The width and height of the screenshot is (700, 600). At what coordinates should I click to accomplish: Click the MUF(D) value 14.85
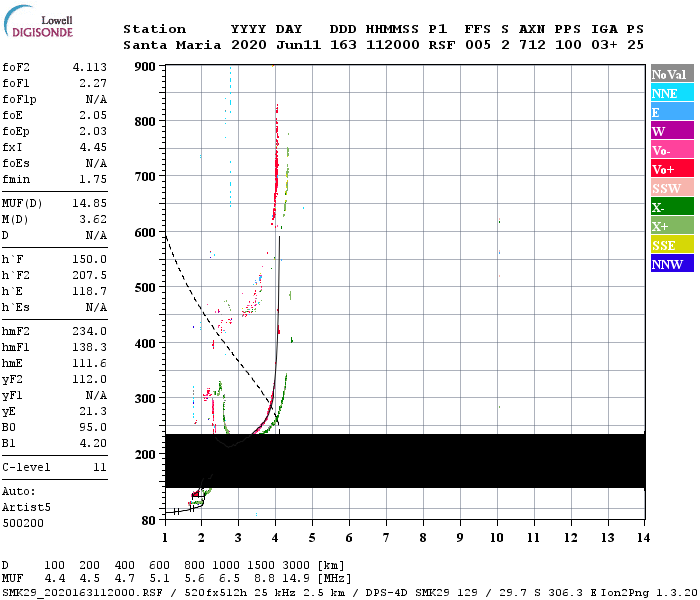pos(90,203)
